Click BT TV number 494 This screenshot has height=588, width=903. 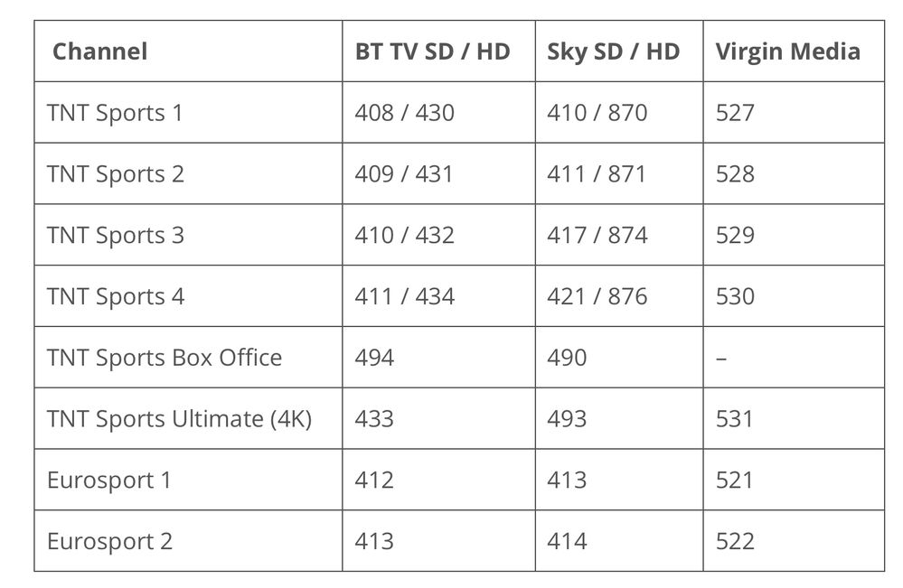pyautogui.click(x=374, y=358)
